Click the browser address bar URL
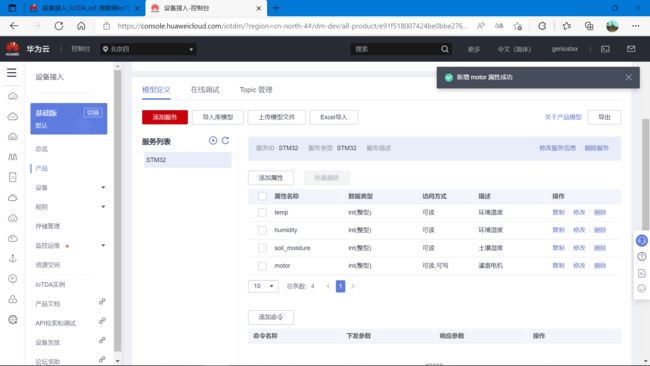The image size is (650, 366). 292,26
